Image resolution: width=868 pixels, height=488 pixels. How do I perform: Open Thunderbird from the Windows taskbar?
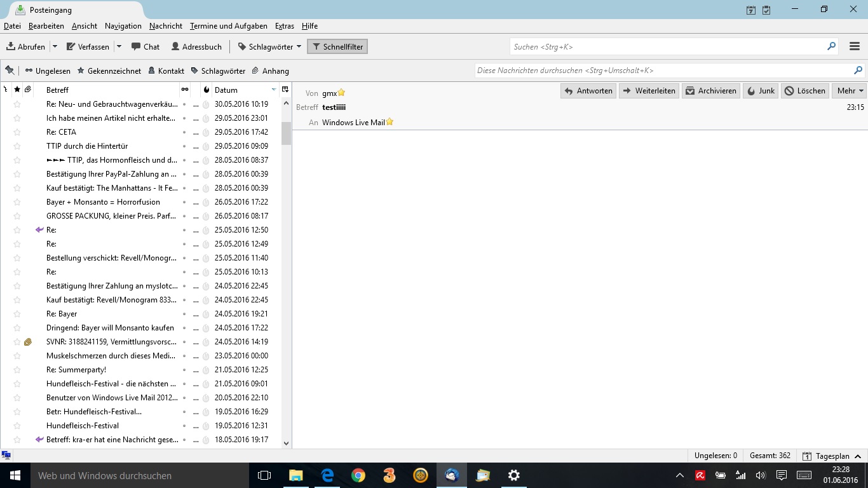452,475
